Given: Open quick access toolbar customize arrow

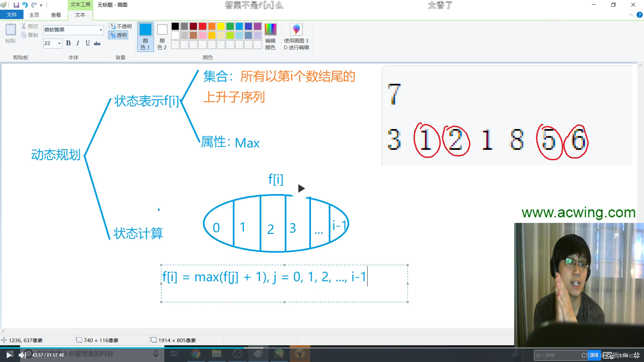Looking at the screenshot, I should (41, 5).
